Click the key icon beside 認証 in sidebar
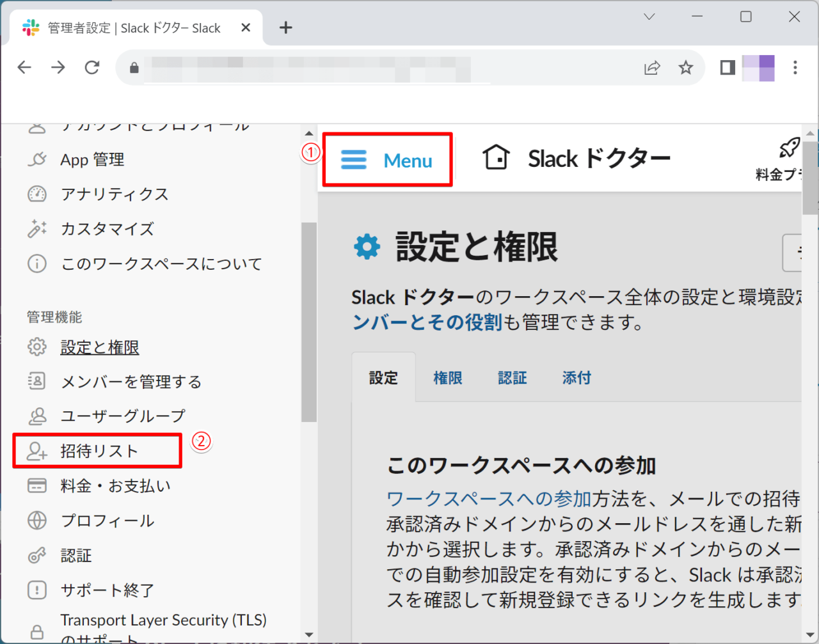Screen dimensions: 819x644 (x=37, y=555)
